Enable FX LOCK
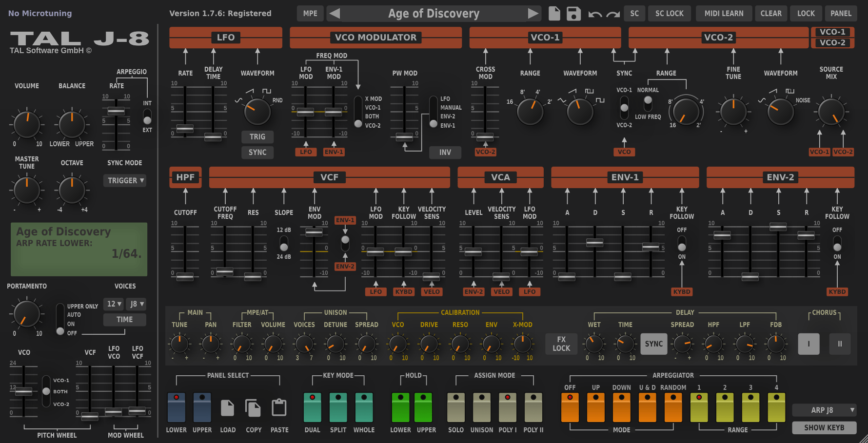The height and width of the screenshot is (443, 868). (x=561, y=344)
